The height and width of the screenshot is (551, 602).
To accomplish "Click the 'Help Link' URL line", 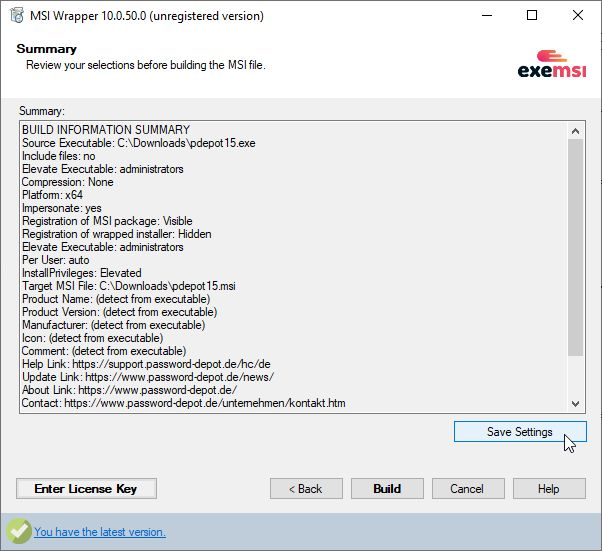I will coord(146,364).
